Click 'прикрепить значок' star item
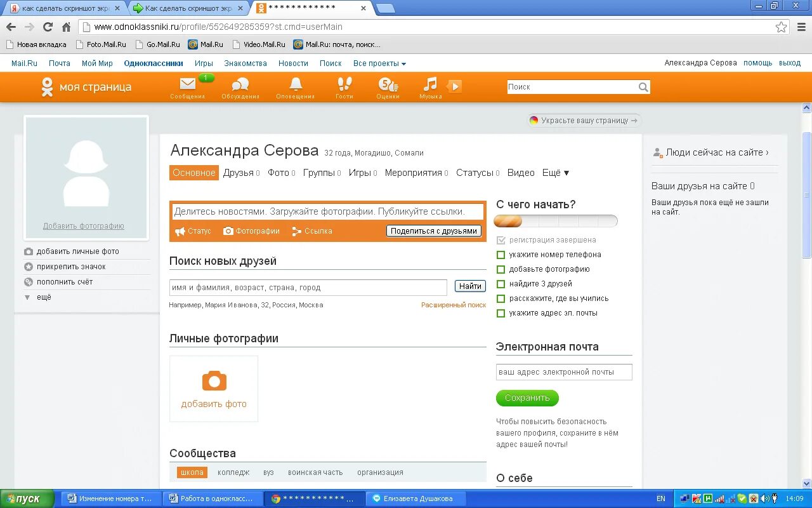The image size is (812, 508). click(65, 267)
